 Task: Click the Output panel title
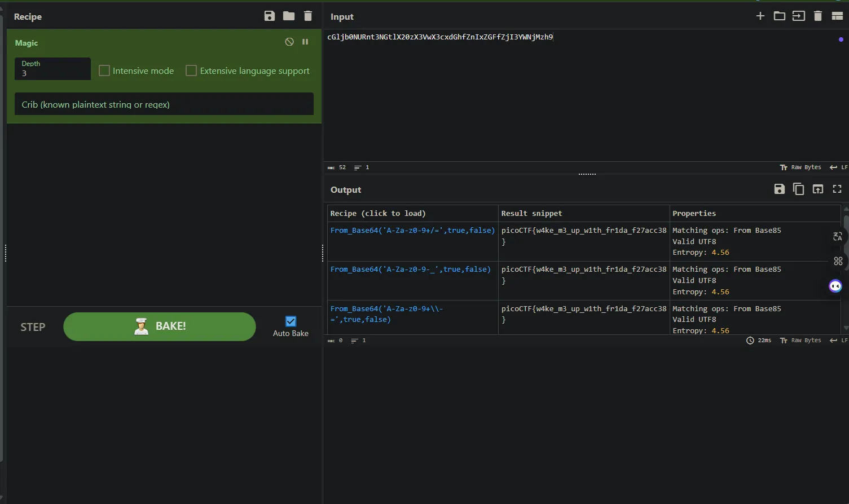pyautogui.click(x=346, y=190)
